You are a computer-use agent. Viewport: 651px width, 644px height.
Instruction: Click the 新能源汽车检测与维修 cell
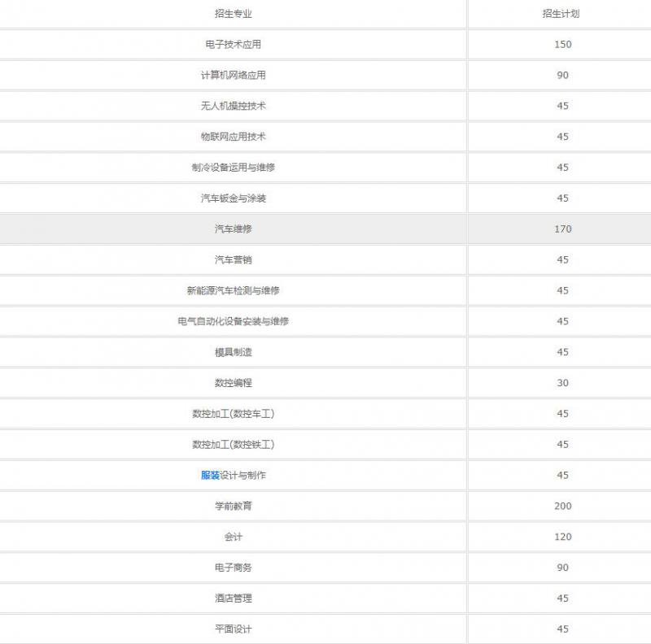(x=234, y=290)
